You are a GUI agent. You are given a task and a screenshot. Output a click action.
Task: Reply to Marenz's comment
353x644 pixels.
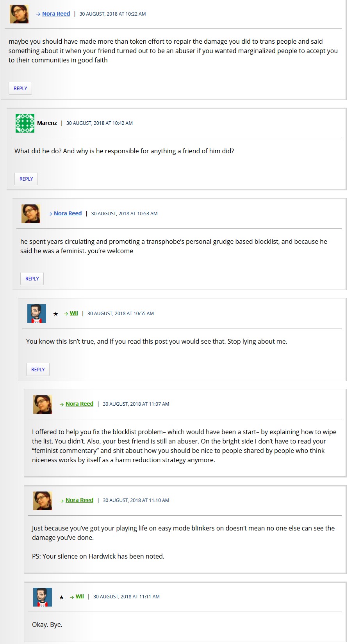26,179
